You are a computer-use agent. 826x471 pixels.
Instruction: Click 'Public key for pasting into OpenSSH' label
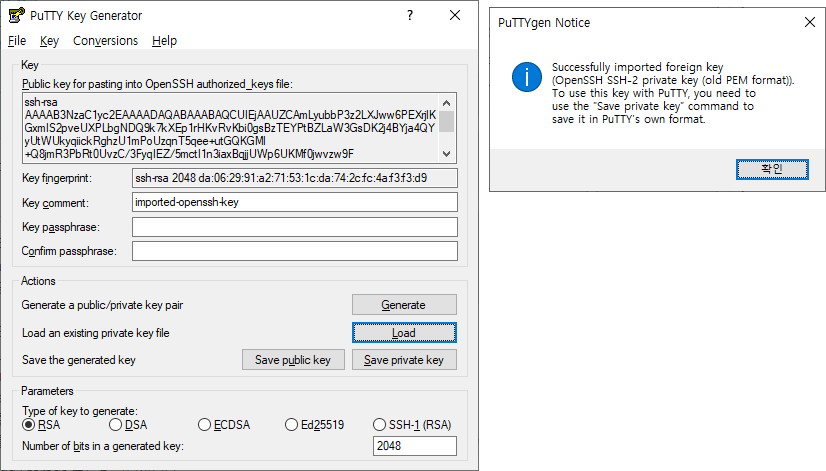[x=157, y=84]
